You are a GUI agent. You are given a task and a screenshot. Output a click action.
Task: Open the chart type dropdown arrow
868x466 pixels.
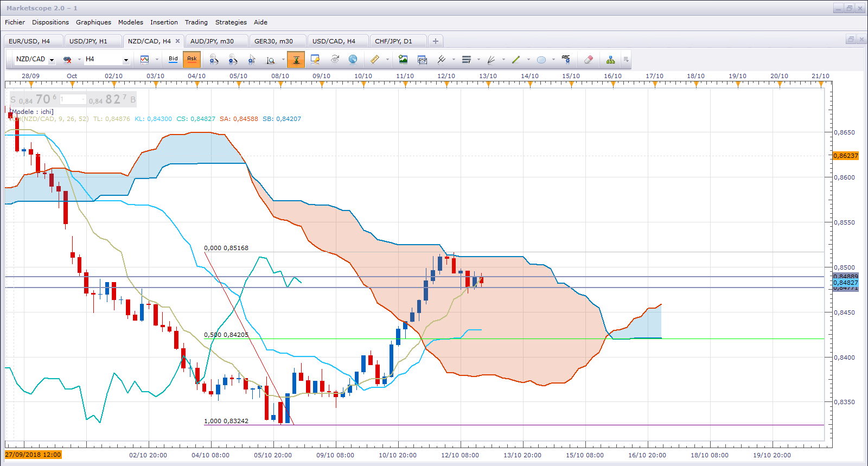tap(157, 60)
